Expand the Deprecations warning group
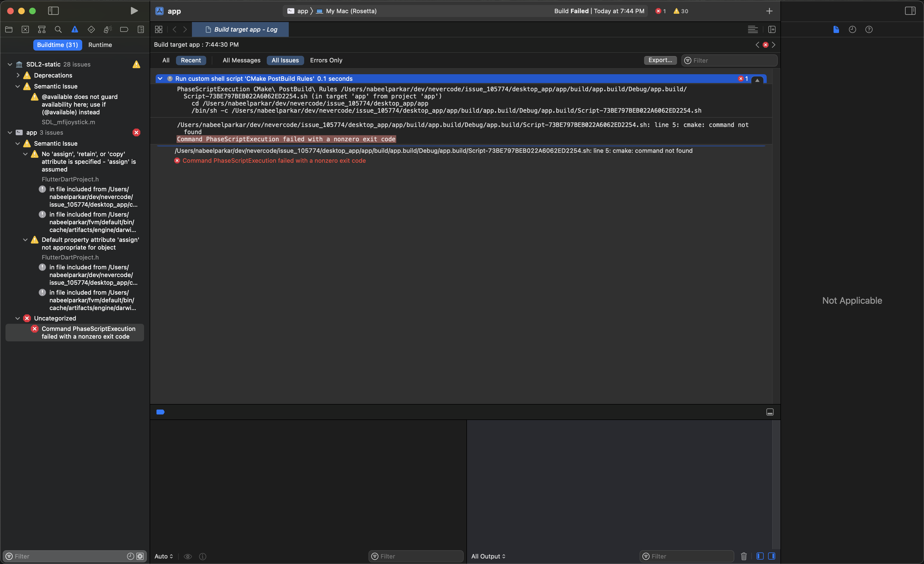This screenshot has height=564, width=924. 17,75
